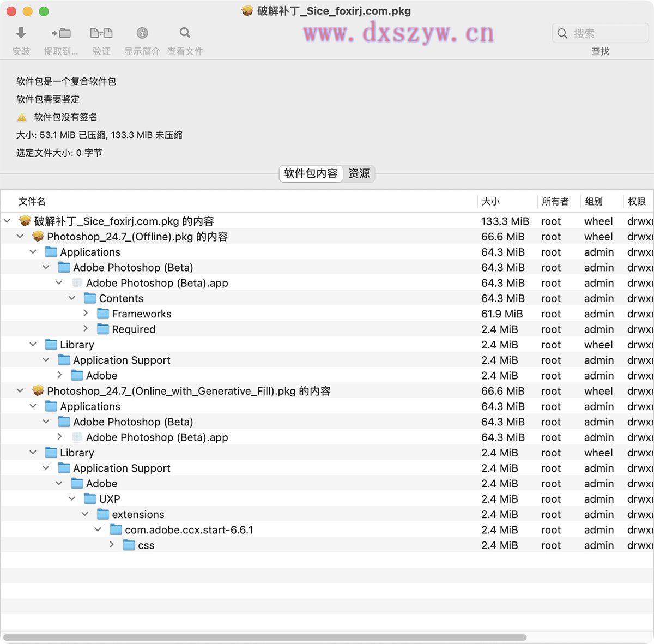Collapse the Photoshop_24.7_(Offline).pkg tree node

[x=20, y=236]
